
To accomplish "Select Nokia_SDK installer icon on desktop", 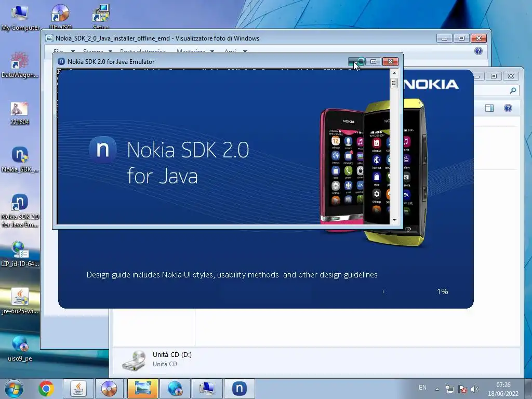I will coord(20,159).
